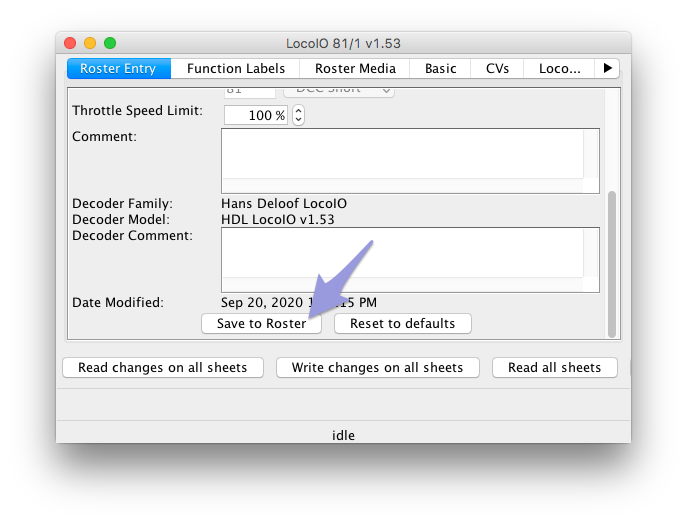Open the CVs tab
687x523 pixels.
click(497, 69)
